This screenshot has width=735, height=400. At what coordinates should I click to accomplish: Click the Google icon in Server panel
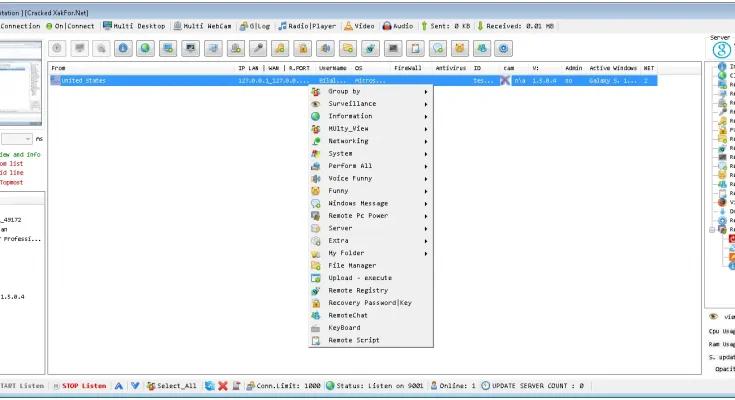[x=720, y=50]
